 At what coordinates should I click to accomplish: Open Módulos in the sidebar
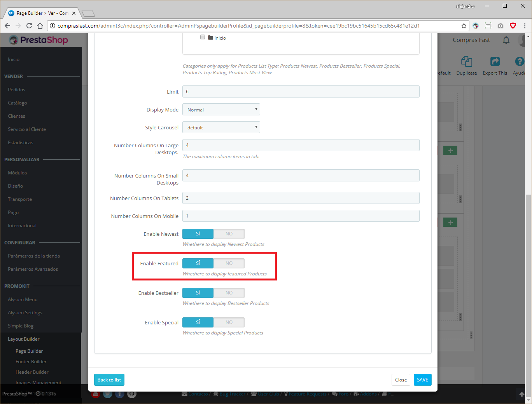(17, 173)
